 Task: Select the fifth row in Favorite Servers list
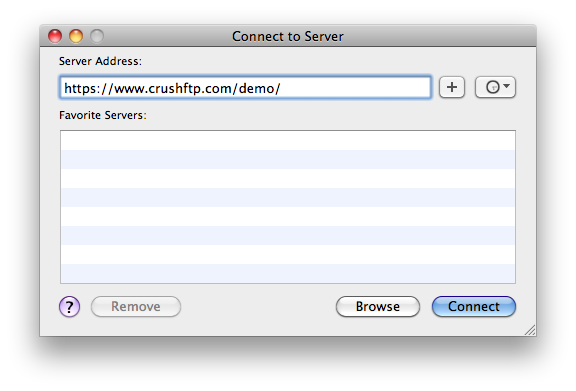coord(288,216)
